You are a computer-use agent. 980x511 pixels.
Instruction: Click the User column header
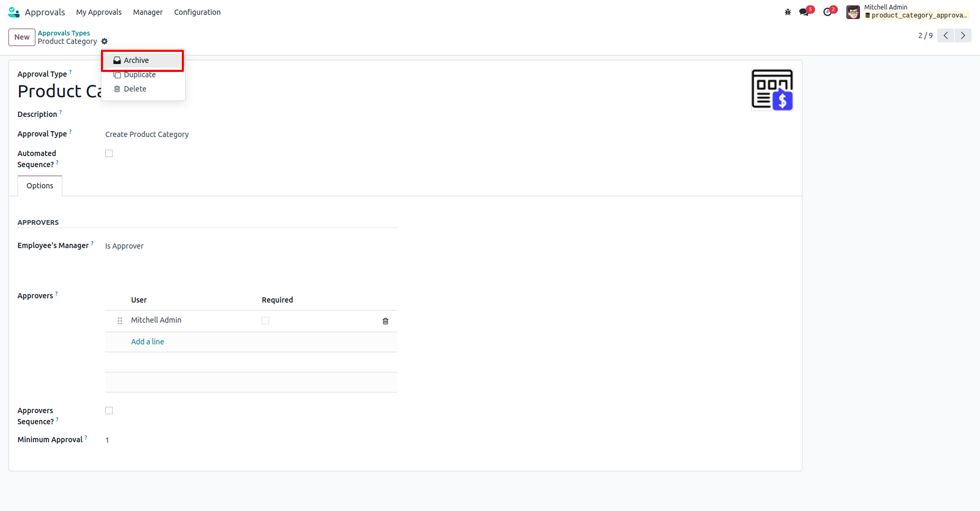(139, 300)
